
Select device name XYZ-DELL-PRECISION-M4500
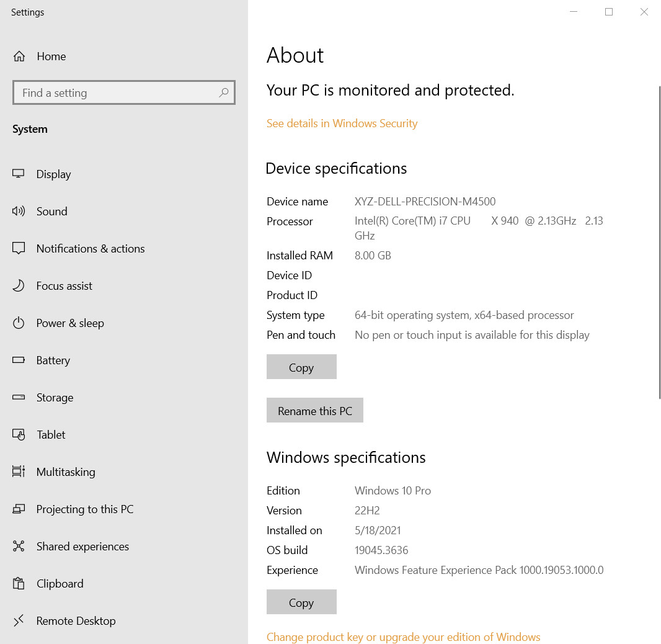coord(425,201)
